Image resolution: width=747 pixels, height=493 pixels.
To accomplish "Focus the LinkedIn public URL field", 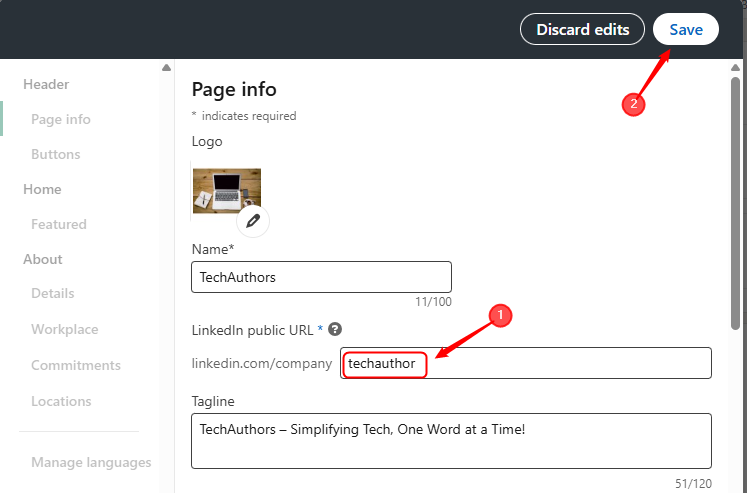I will point(526,363).
